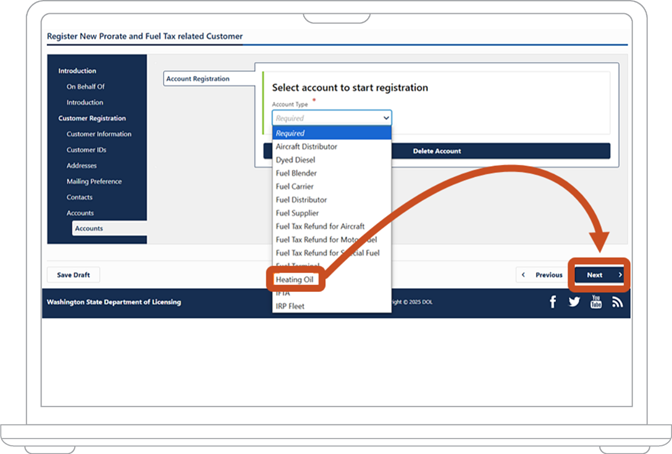This screenshot has width=672, height=454.
Task: Collapse the Account Type dropdown arrow
Action: (x=386, y=118)
